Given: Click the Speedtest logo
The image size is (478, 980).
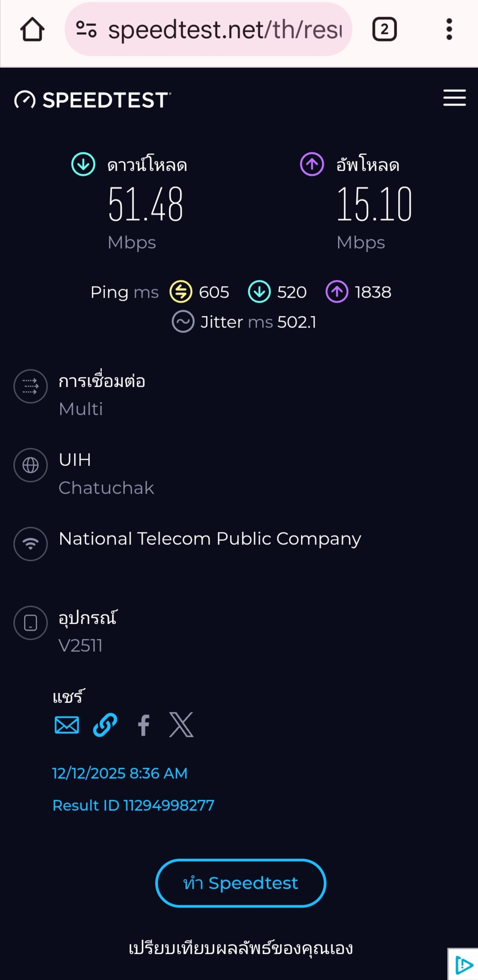Looking at the screenshot, I should click(92, 100).
